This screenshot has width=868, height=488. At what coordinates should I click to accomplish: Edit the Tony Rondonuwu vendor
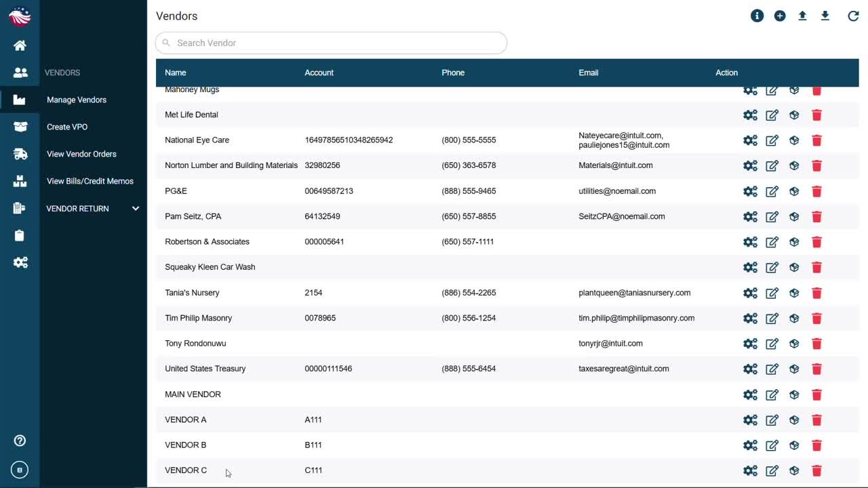(772, 344)
